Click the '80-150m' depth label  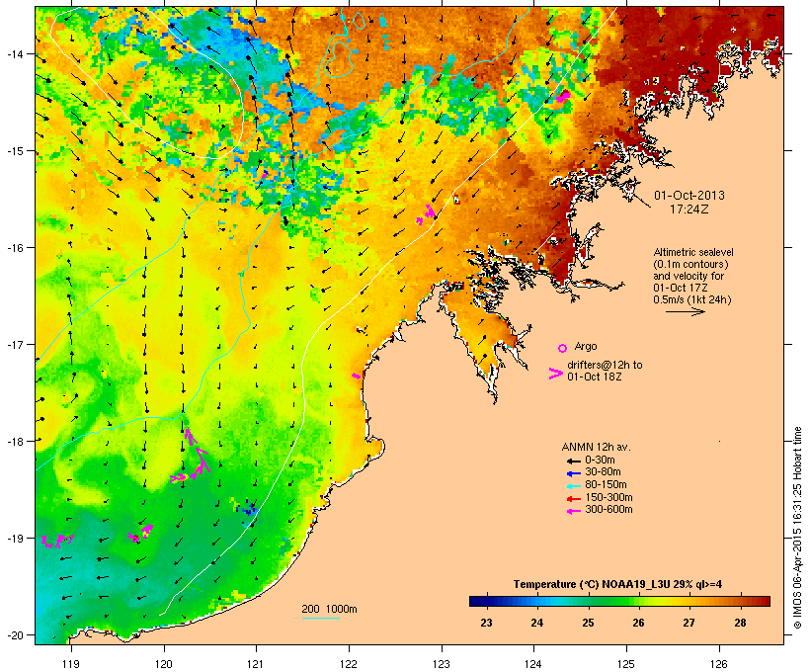point(606,485)
